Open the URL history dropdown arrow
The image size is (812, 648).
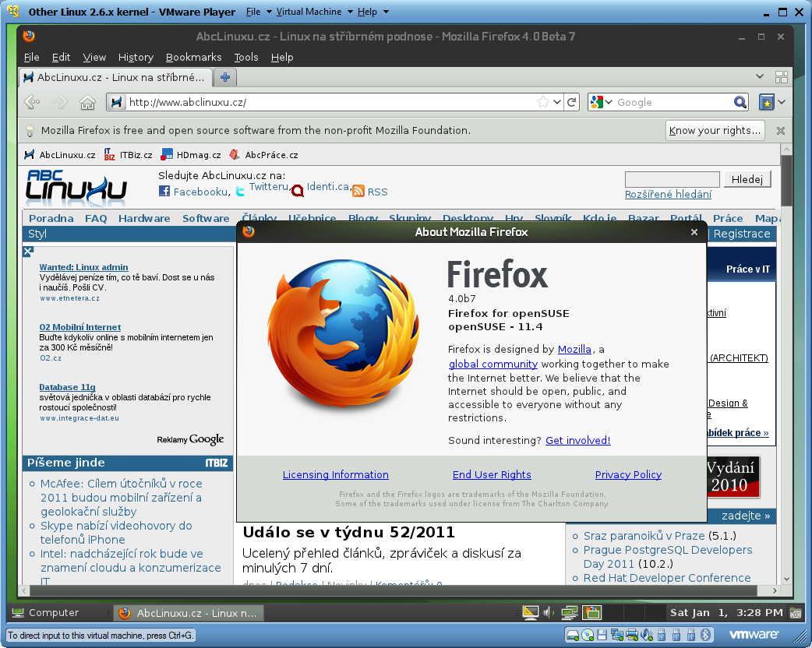pos(557,102)
